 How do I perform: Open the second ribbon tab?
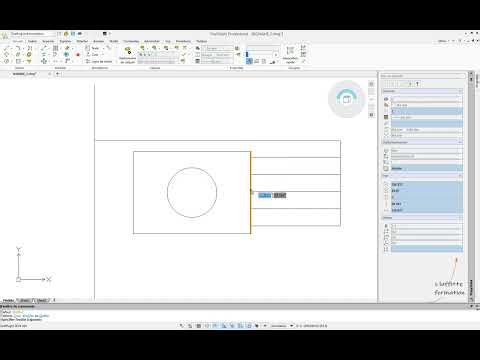click(x=32, y=41)
